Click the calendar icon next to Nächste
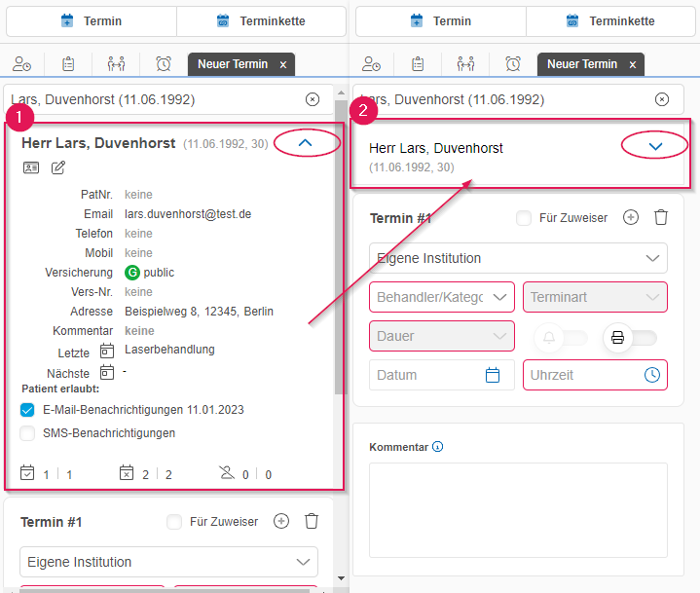 tap(107, 373)
